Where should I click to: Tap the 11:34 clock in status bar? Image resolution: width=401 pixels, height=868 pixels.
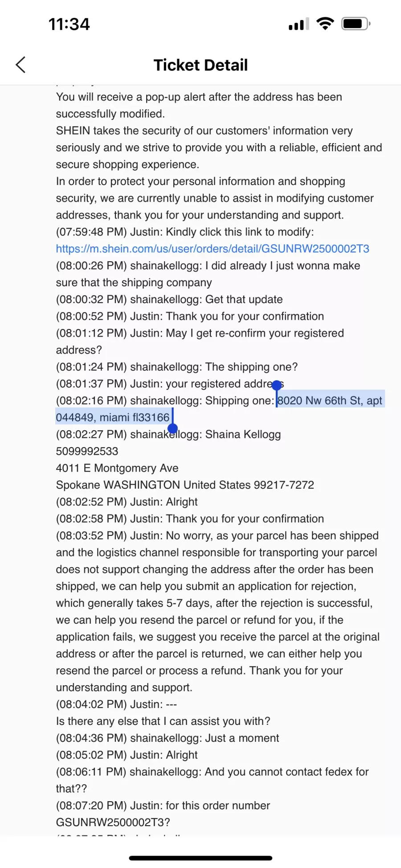69,24
